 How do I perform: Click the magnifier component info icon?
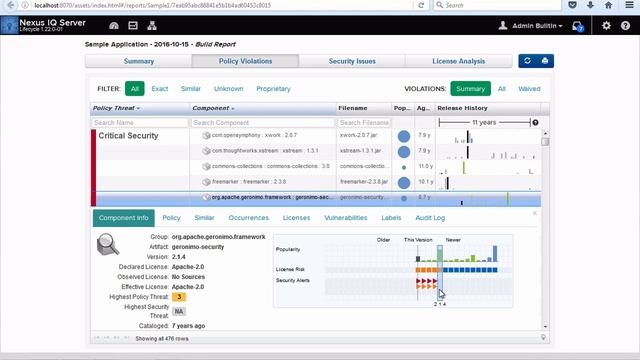pyautogui.click(x=108, y=244)
